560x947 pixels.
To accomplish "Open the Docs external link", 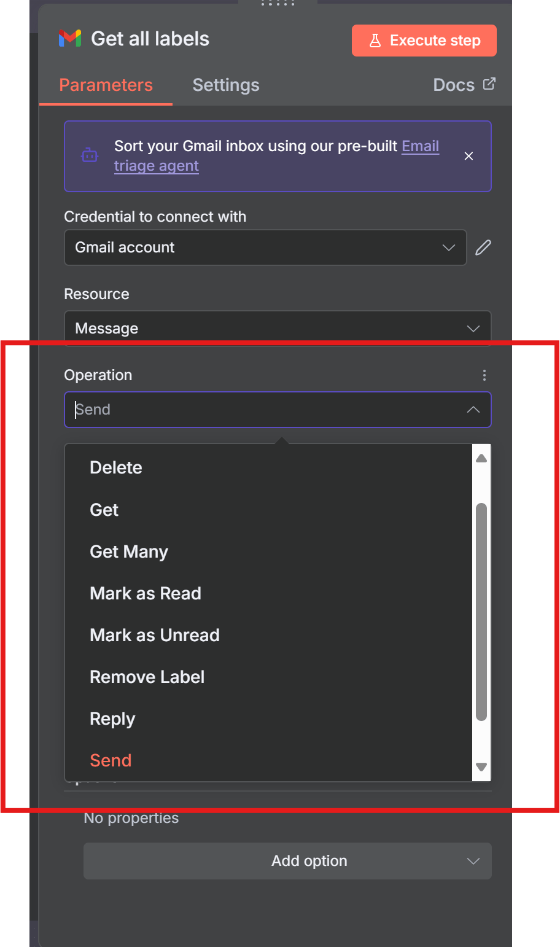I will [x=464, y=85].
